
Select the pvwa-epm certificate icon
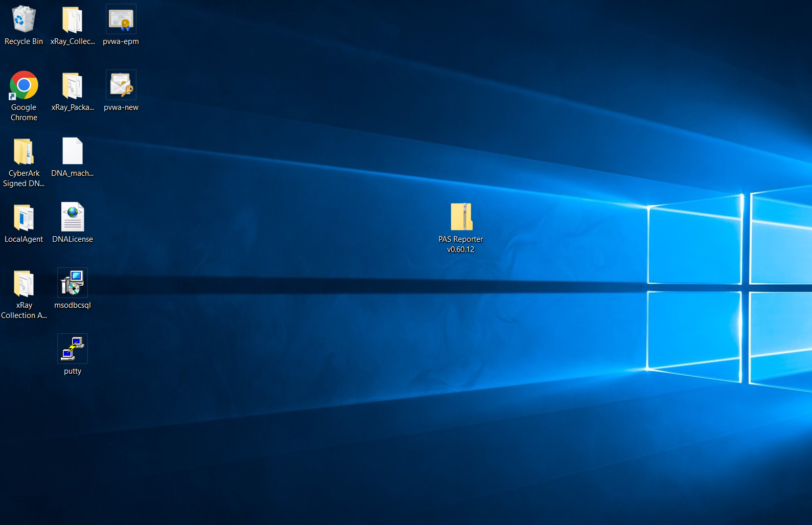click(121, 19)
